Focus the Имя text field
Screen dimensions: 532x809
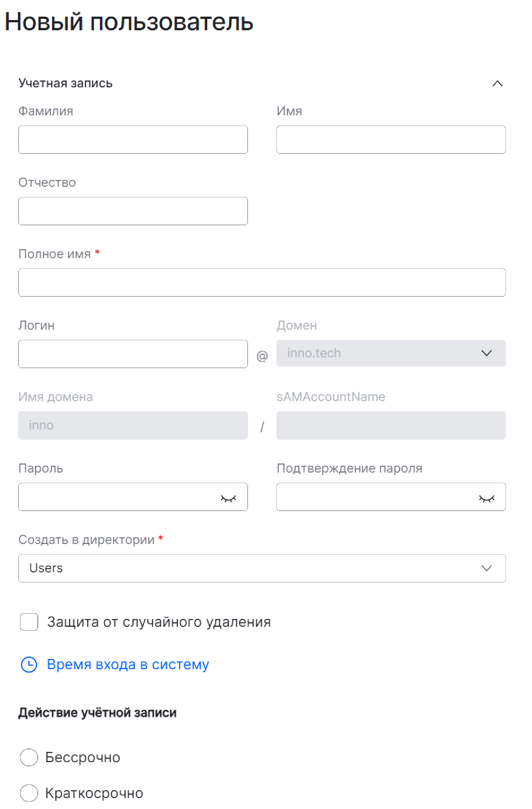point(391,139)
